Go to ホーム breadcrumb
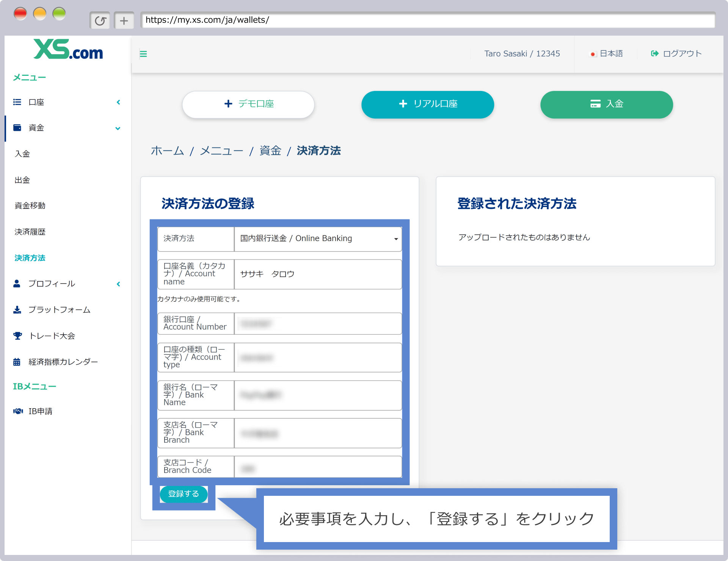Image resolution: width=728 pixels, height=561 pixels. pos(167,151)
